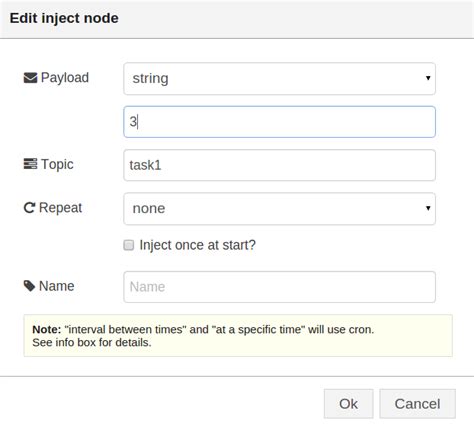474x433 pixels.
Task: Click the Payload label text
Action: click(x=65, y=78)
